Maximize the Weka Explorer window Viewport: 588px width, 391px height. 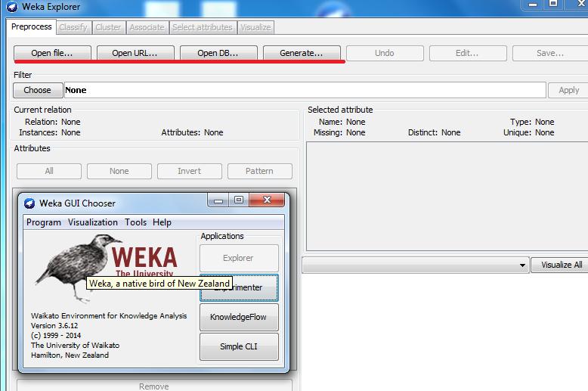(x=553, y=5)
